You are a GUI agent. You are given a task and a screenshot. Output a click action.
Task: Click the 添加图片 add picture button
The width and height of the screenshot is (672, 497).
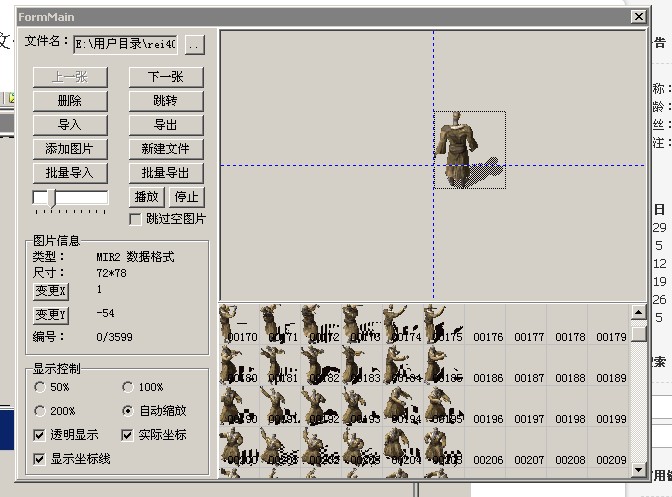tap(70, 149)
